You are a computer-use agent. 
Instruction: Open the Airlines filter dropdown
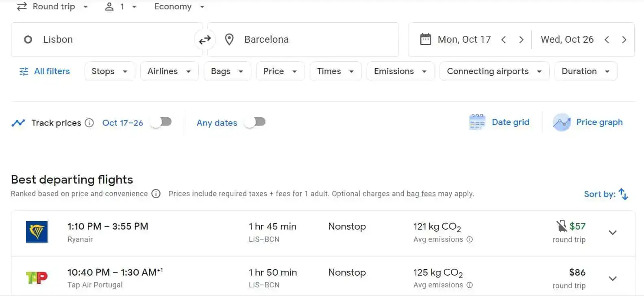point(169,71)
